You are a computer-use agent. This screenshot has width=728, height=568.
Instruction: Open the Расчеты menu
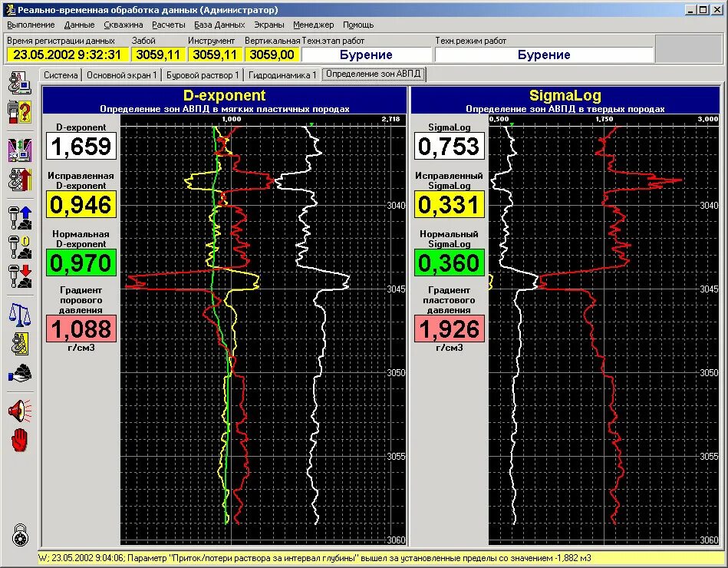[x=169, y=25]
